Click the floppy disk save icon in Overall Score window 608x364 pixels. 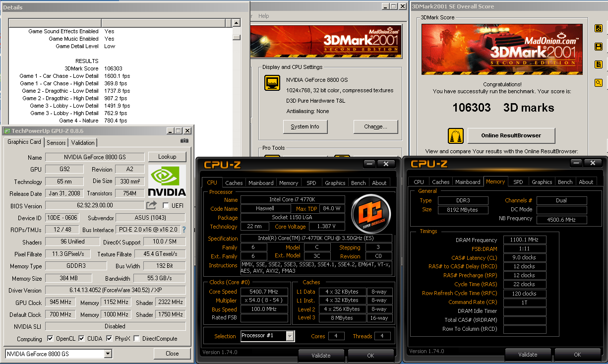pos(599,47)
